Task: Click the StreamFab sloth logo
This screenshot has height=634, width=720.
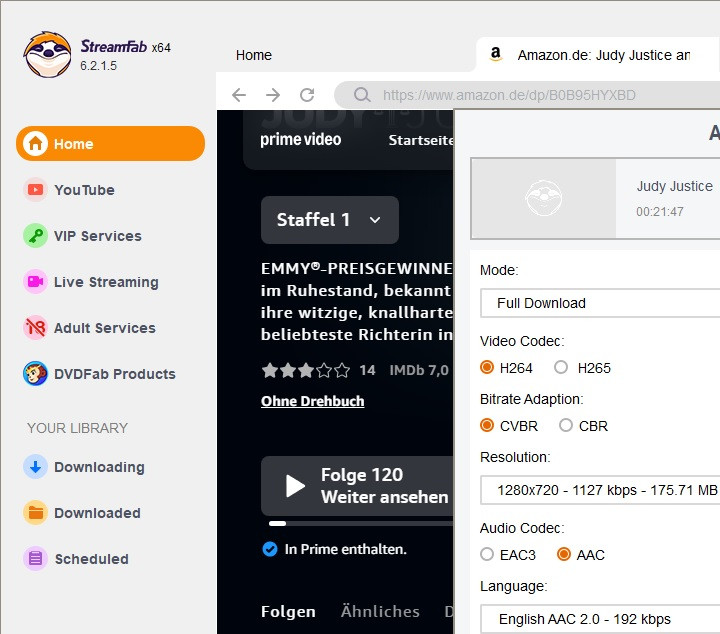Action: click(x=47, y=55)
